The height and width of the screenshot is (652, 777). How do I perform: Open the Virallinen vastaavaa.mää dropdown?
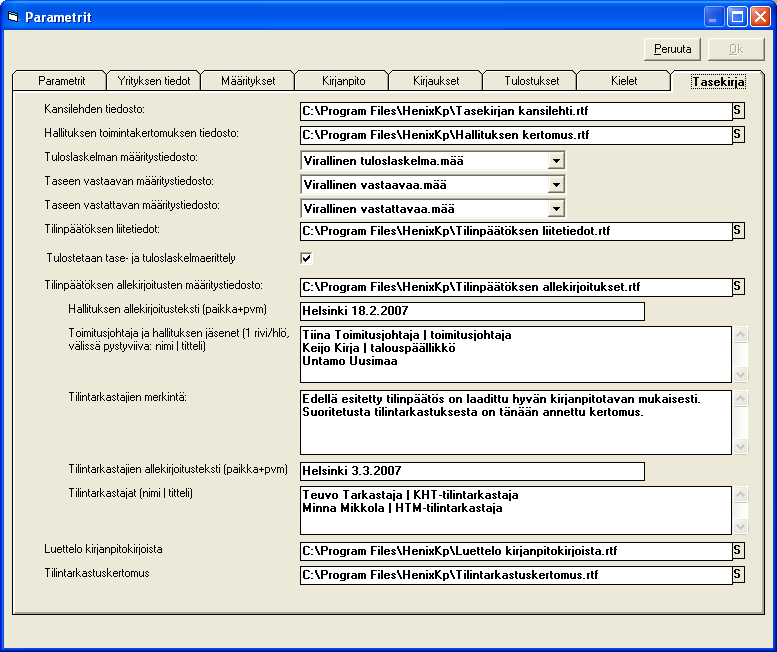[556, 185]
